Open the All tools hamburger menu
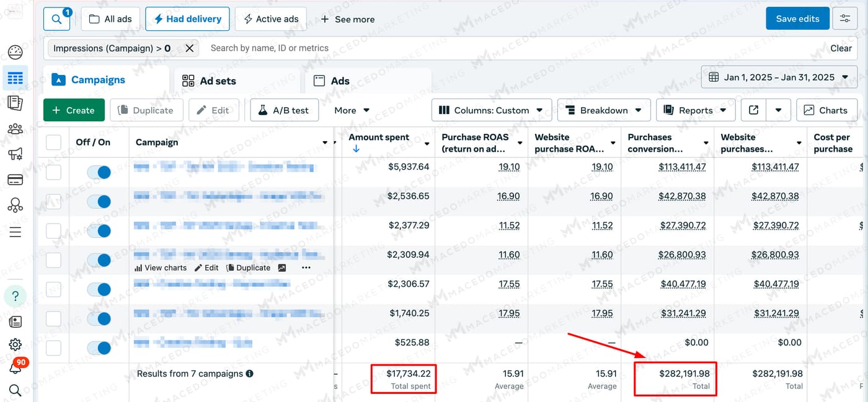The width and height of the screenshot is (868, 402). pyautogui.click(x=15, y=232)
